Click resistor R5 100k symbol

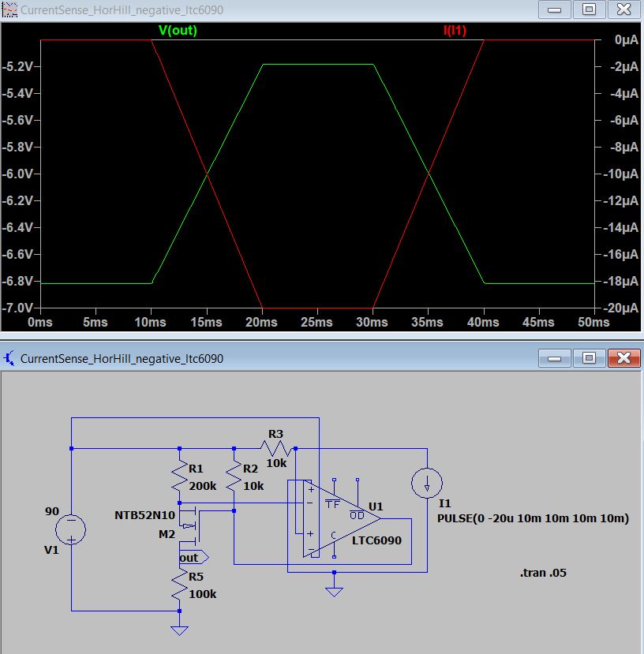(x=179, y=585)
